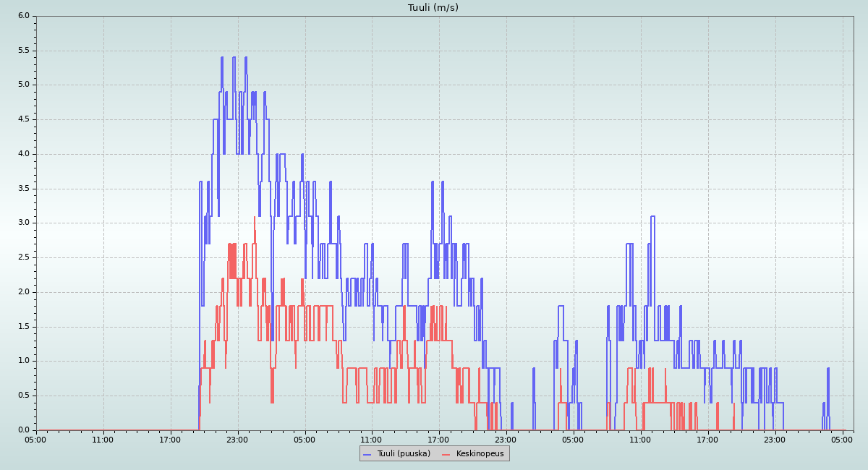Select the Tuuli (puuska) legend label
Image resolution: width=868 pixels, height=470 pixels.
403,454
